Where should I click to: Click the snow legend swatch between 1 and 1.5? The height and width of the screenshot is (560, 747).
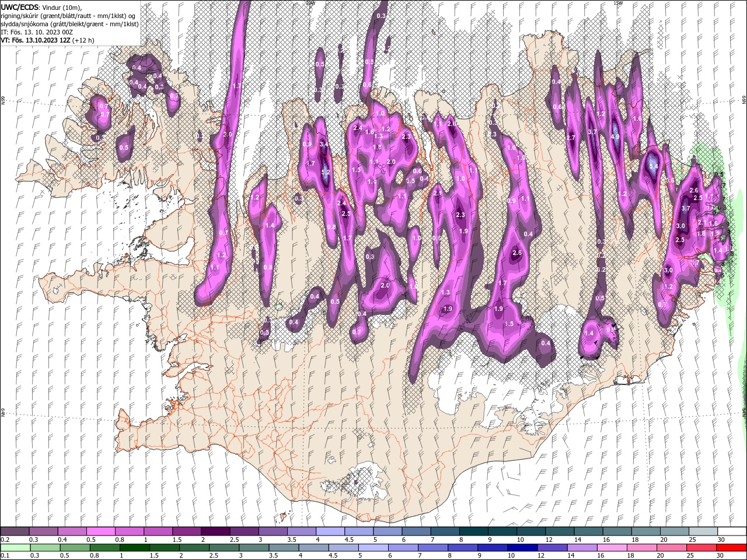click(x=158, y=531)
